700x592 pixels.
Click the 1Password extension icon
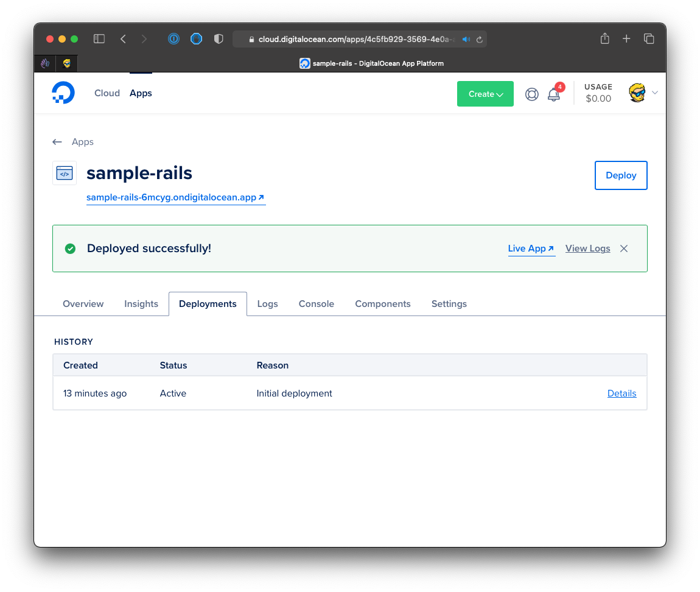pyautogui.click(x=174, y=39)
